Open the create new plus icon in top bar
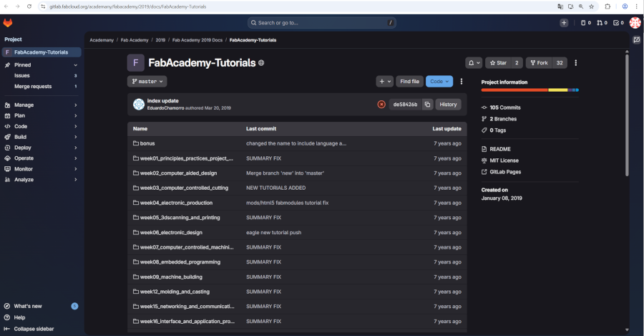 click(564, 23)
